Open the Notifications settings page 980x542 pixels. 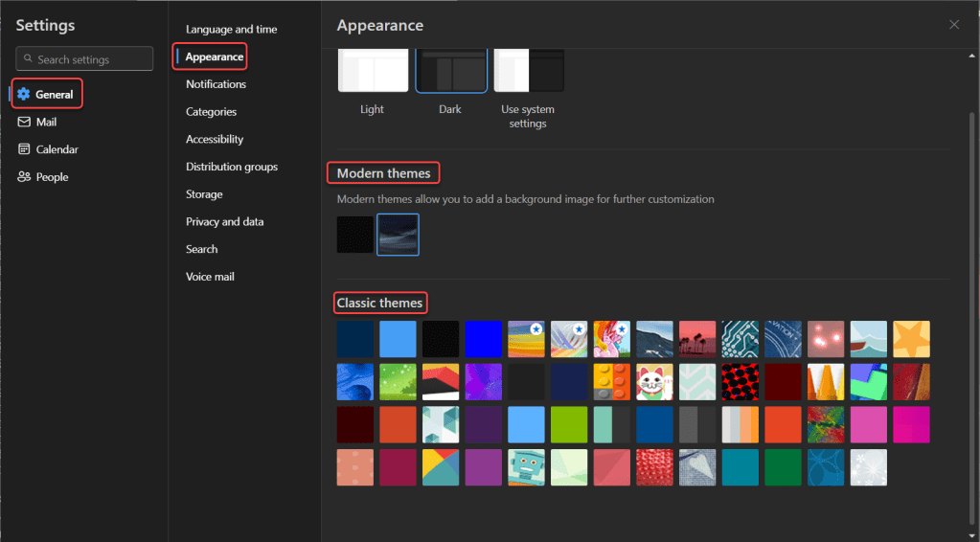216,84
